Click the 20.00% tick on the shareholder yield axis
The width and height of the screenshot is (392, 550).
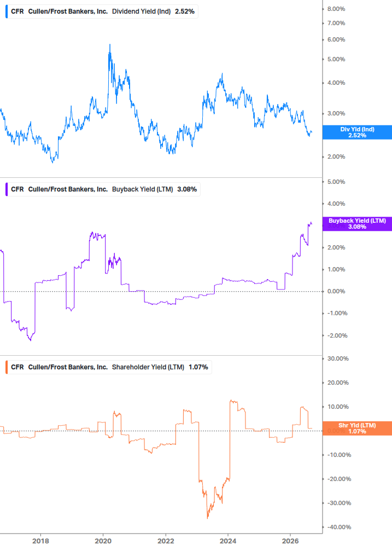click(338, 383)
